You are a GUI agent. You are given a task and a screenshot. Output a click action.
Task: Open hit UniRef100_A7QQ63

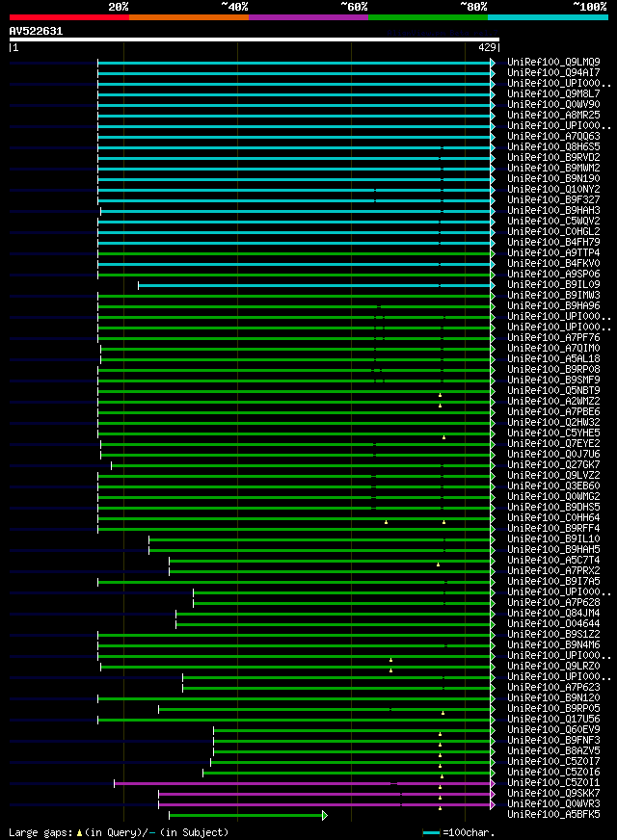pos(553,136)
